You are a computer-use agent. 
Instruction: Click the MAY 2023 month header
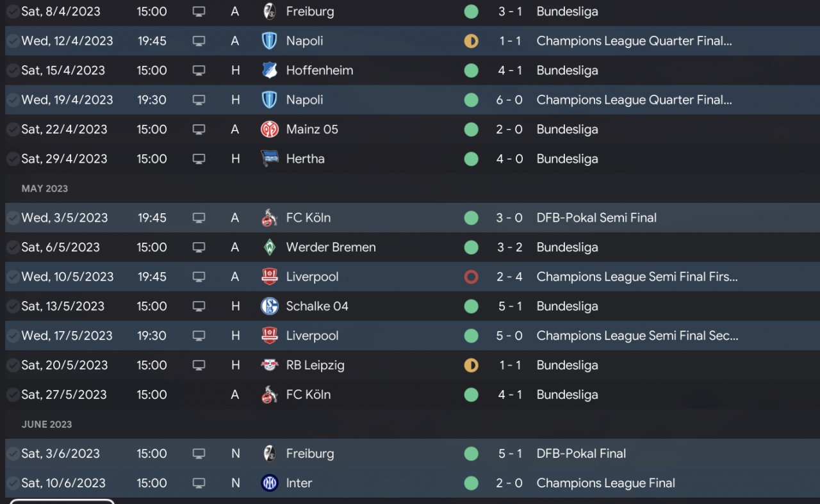[x=45, y=188]
